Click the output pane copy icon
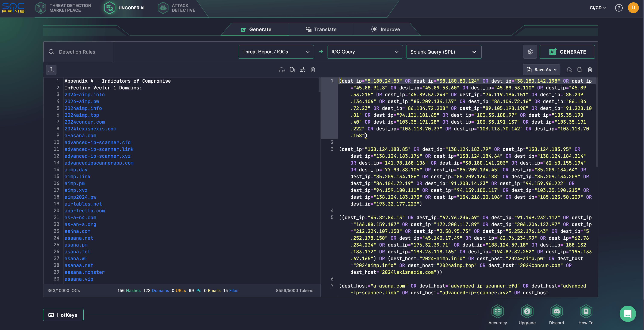 point(579,70)
